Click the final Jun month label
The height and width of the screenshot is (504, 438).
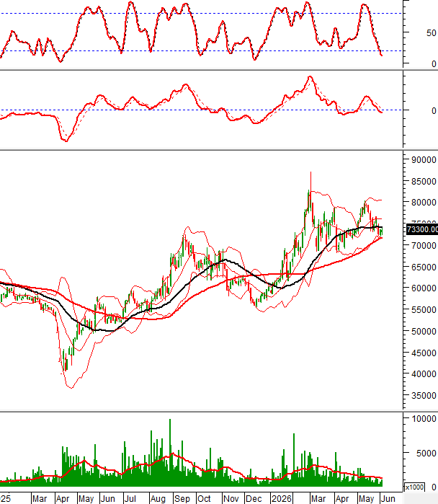[388, 498]
